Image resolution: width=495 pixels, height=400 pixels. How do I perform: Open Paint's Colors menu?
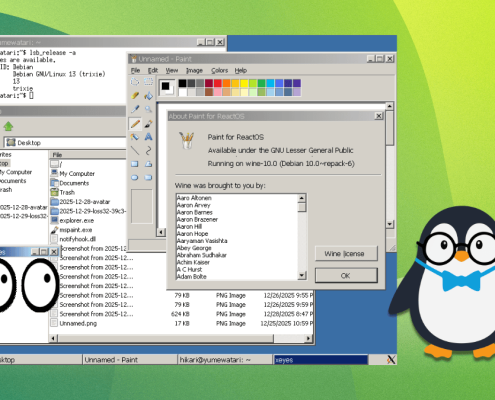click(x=219, y=70)
